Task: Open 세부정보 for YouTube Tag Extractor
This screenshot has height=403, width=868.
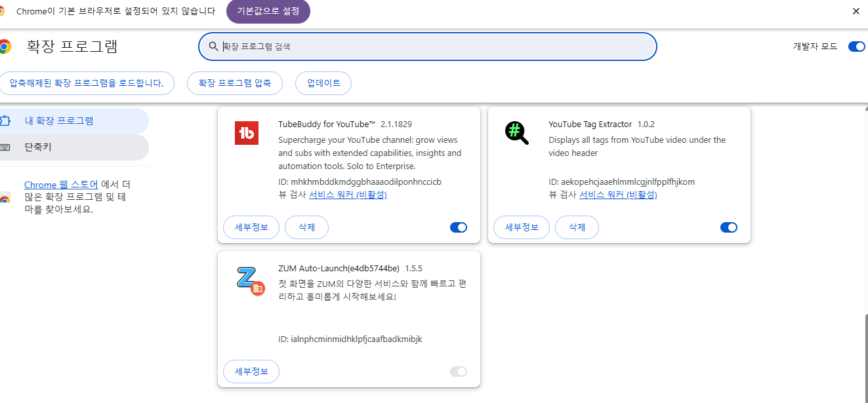Action: [522, 227]
